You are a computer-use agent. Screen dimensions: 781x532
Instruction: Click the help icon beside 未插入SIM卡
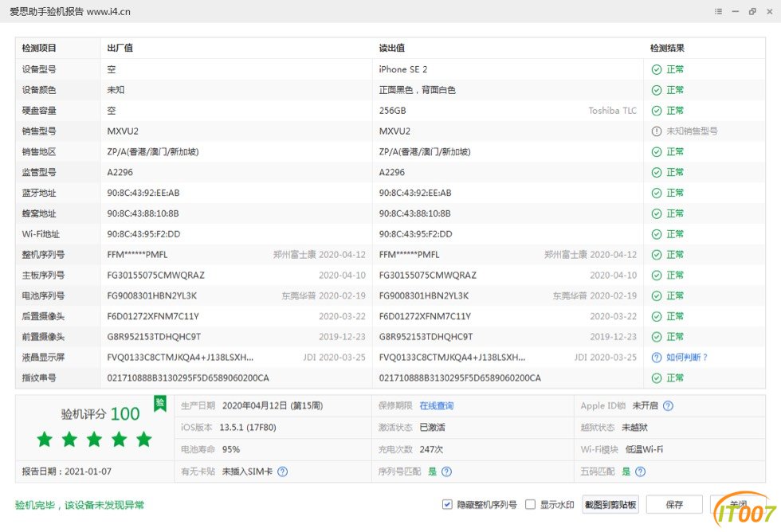pos(282,471)
